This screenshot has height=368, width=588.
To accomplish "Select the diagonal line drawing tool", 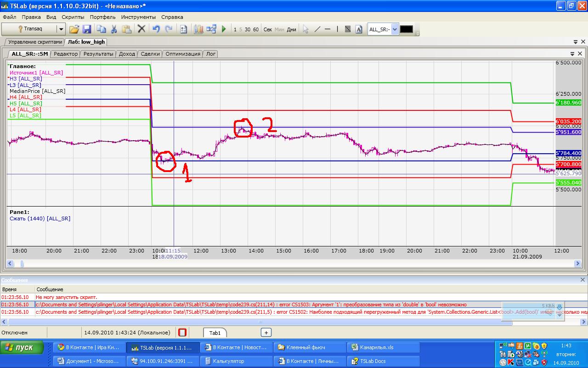I will pos(317,29).
